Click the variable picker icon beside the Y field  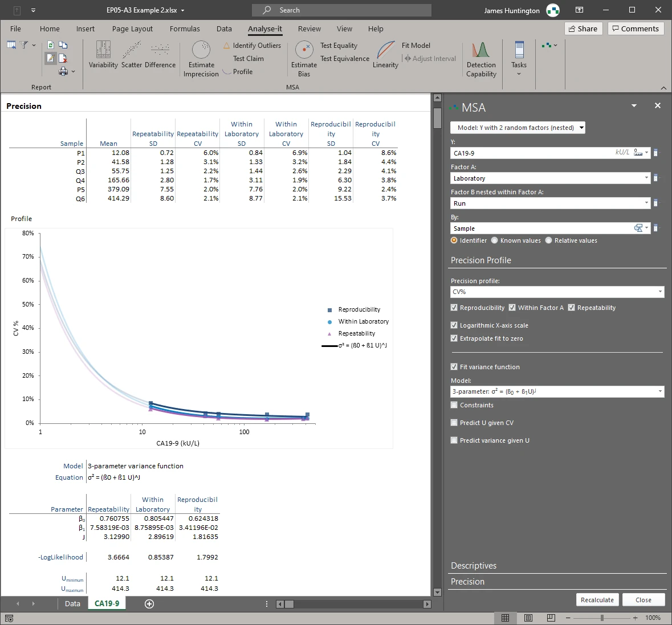655,153
